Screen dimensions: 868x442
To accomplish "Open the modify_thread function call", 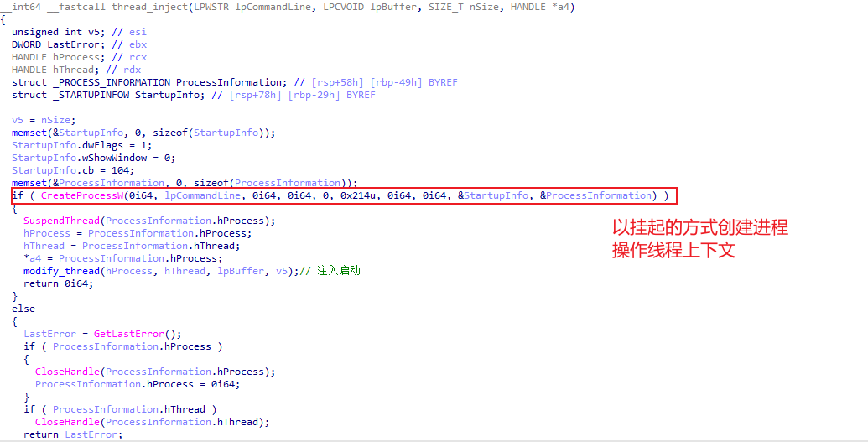I will (x=61, y=271).
